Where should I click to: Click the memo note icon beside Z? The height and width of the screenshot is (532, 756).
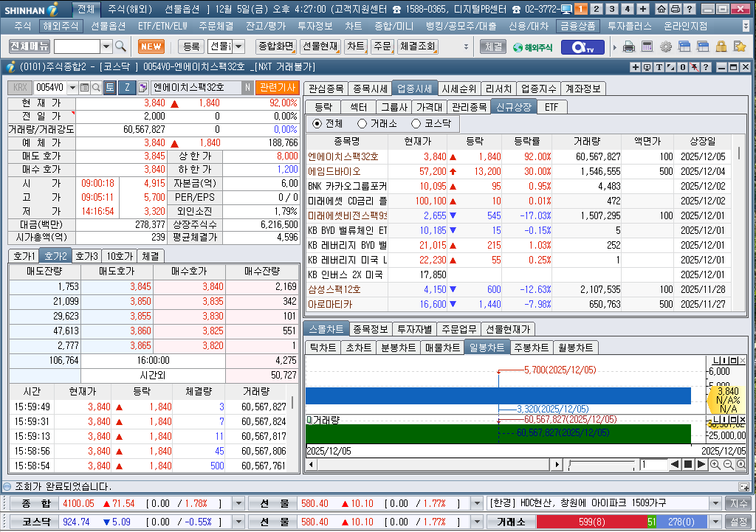(142, 87)
